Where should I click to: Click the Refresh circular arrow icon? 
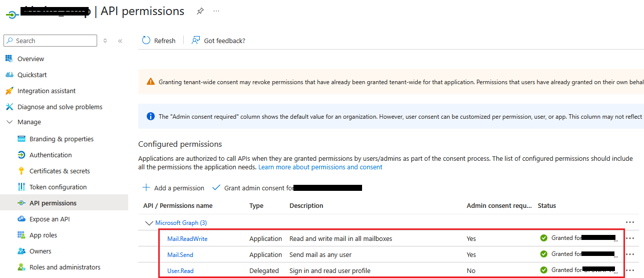146,41
